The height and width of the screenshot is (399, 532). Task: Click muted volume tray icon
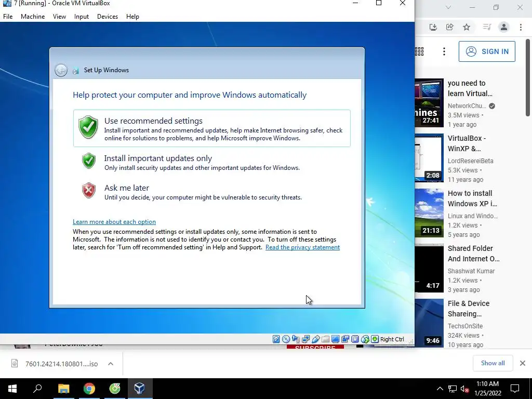(465, 389)
